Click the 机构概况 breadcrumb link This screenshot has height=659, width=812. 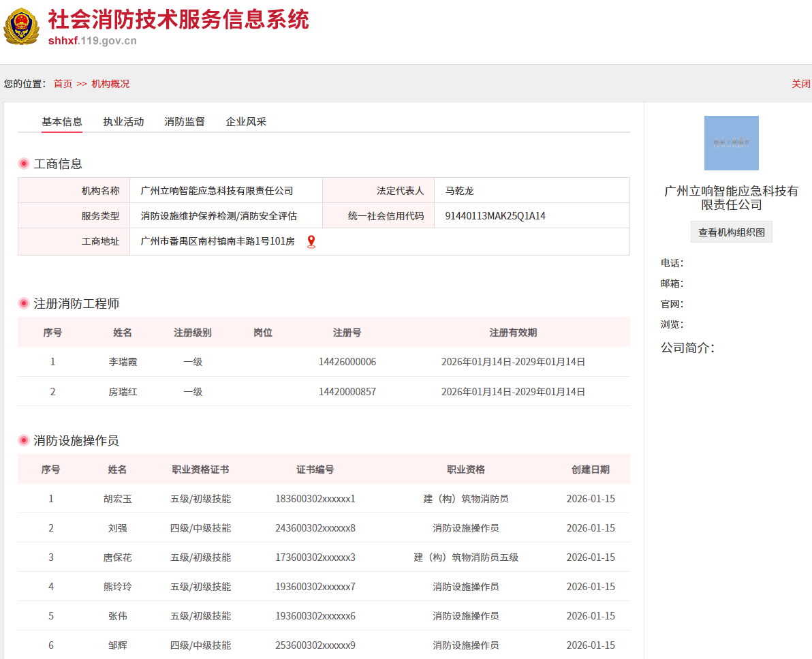(x=110, y=84)
